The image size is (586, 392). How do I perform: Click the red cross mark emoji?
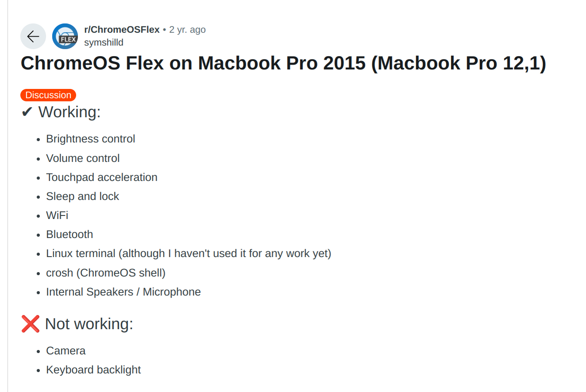click(30, 324)
